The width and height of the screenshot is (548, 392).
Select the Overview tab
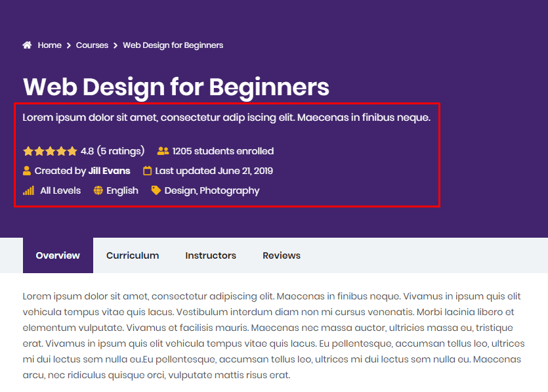(58, 255)
